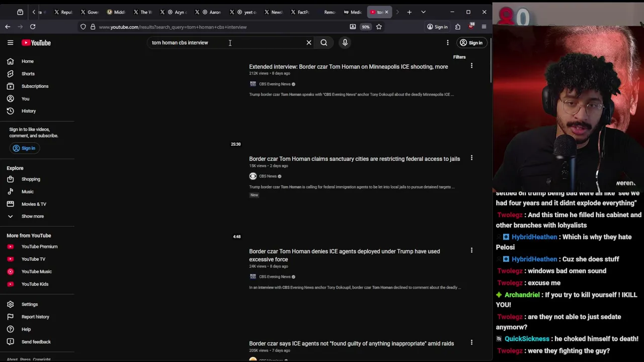Submit search with the magnifier button

(x=324, y=43)
